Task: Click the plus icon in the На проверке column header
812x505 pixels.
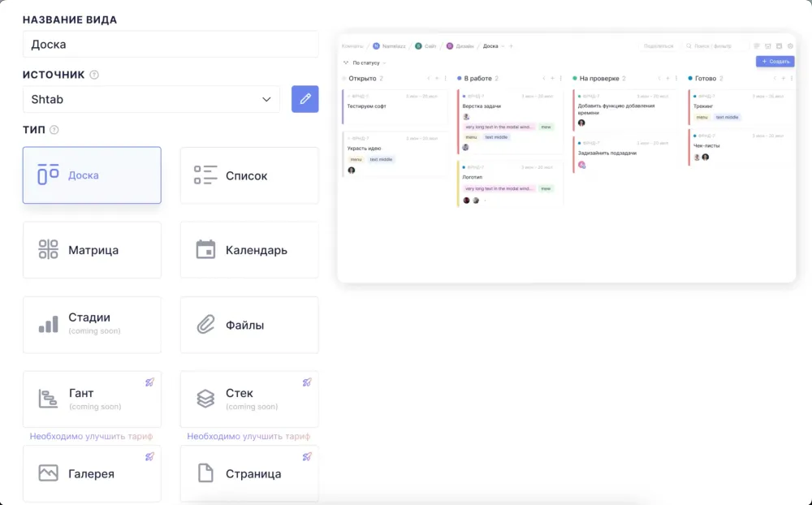Action: [x=667, y=78]
